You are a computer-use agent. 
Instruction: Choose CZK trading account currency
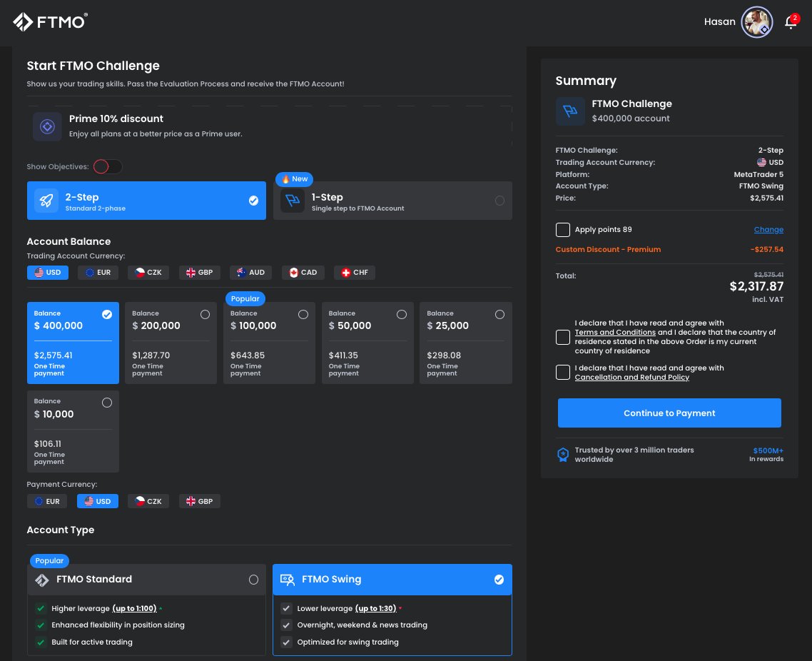[148, 273]
